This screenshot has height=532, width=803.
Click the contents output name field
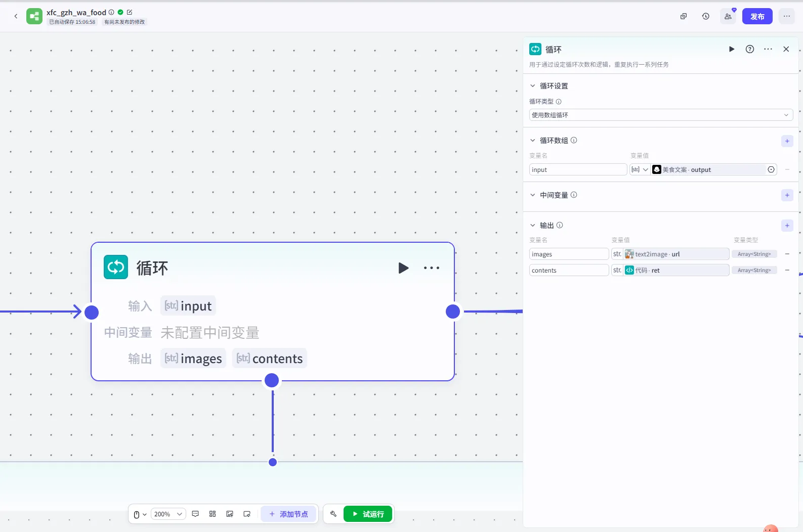pos(569,270)
